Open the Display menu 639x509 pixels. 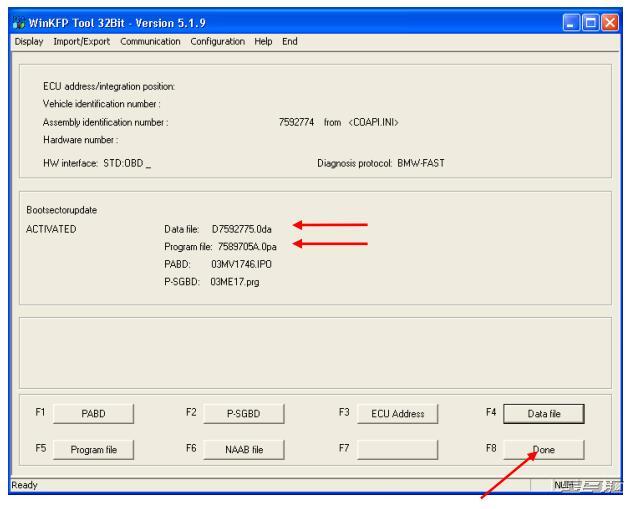(x=29, y=42)
